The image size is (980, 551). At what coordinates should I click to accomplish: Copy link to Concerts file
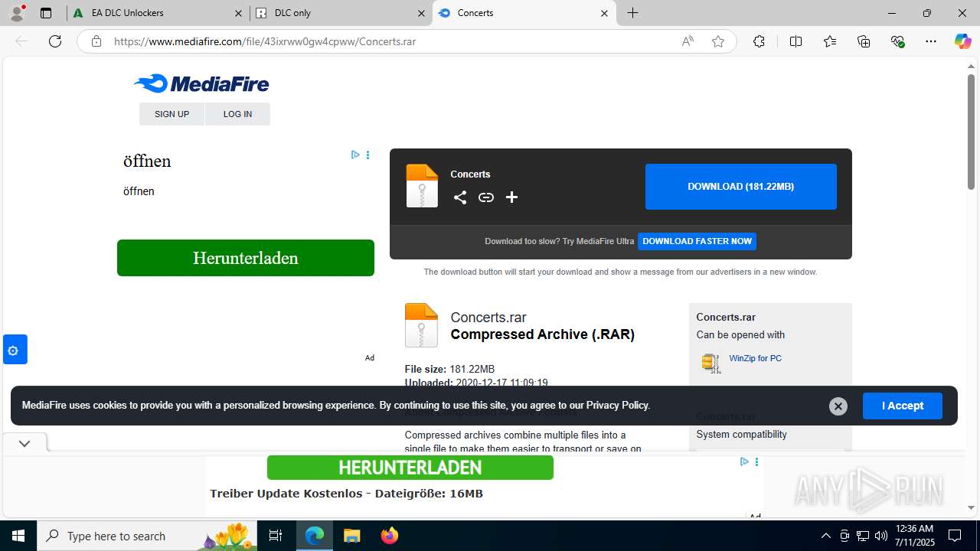click(486, 197)
